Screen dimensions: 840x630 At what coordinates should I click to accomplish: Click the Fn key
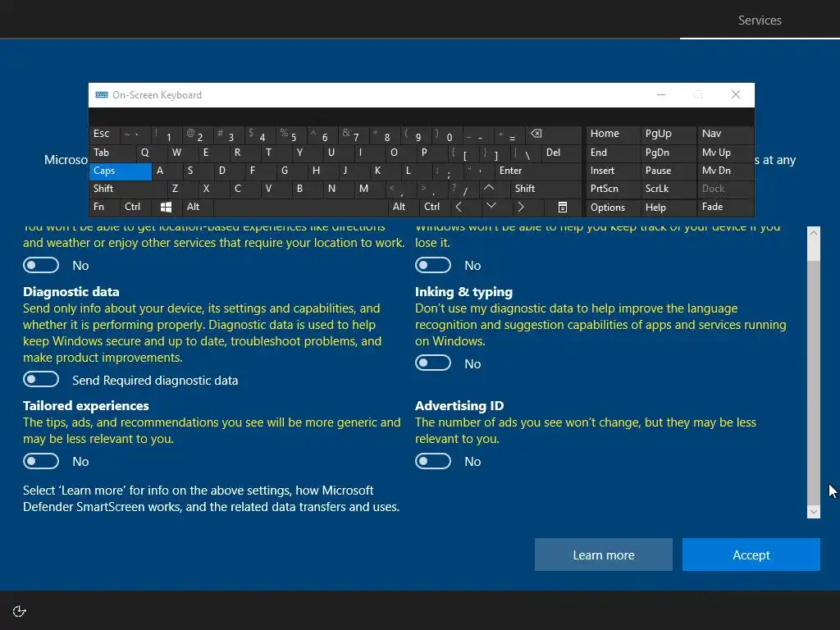(105, 207)
